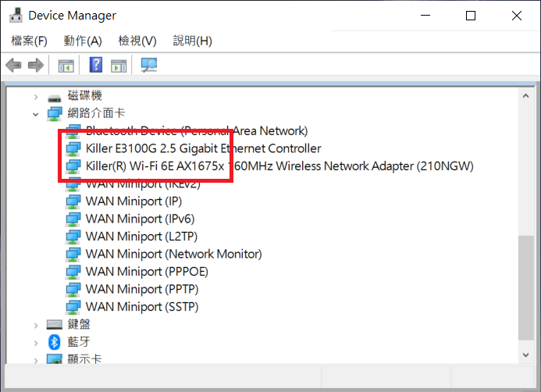Screen dimensions: 541x392
Task: Open the 說明(H) menu
Action: [192, 41]
